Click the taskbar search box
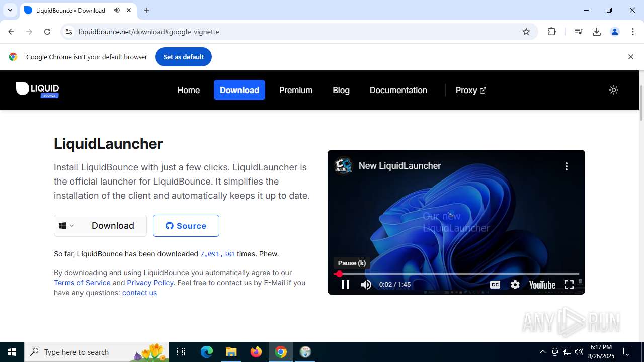Image resolution: width=644 pixels, height=362 pixels. 97,352
